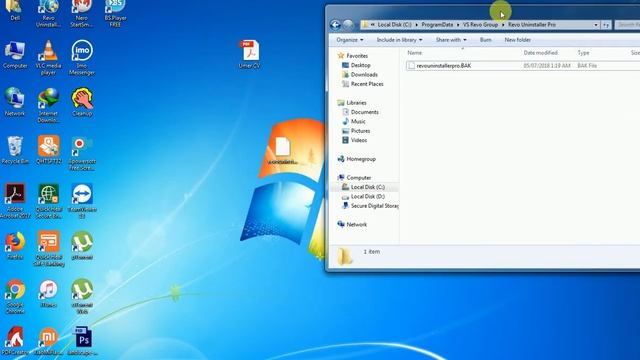640x360 pixels.
Task: Open Quick Heal Safe Banking shortcut
Action: (49, 249)
